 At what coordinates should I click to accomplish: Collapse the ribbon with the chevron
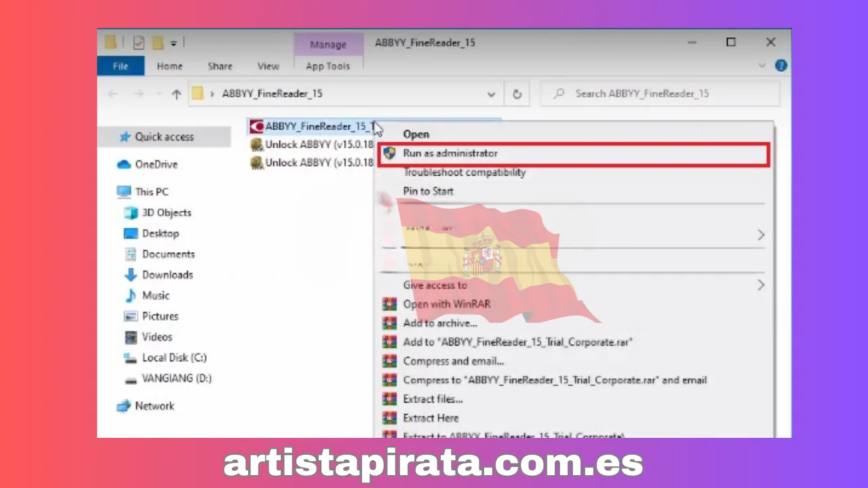763,66
